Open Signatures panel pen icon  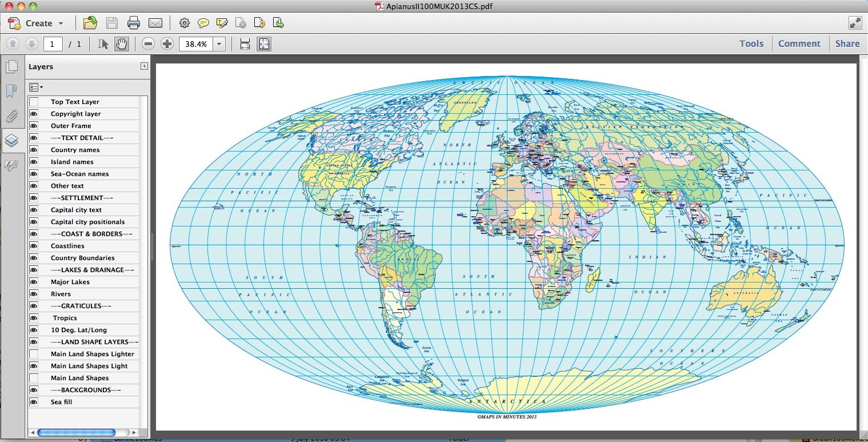pos(11,165)
